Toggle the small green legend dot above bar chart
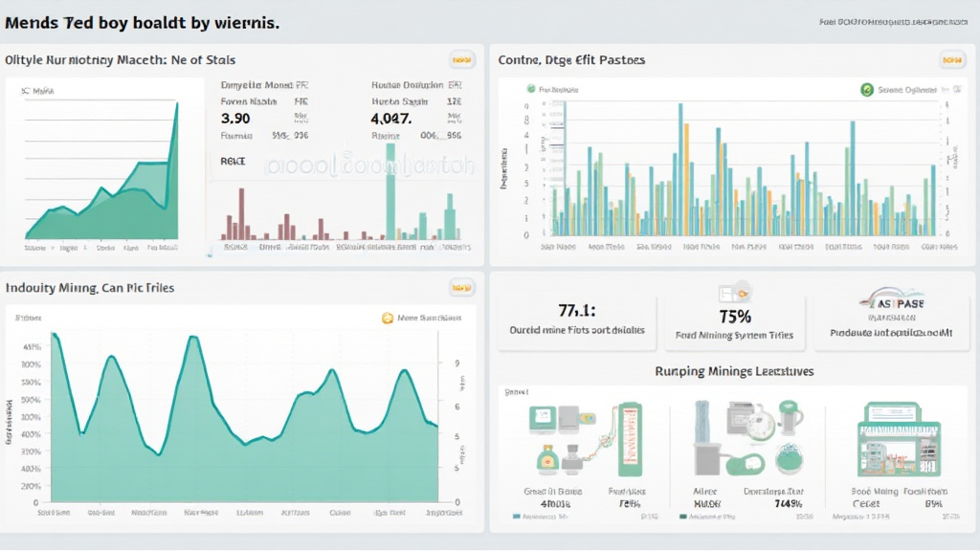The width and height of the screenshot is (980, 551). pyautogui.click(x=531, y=90)
